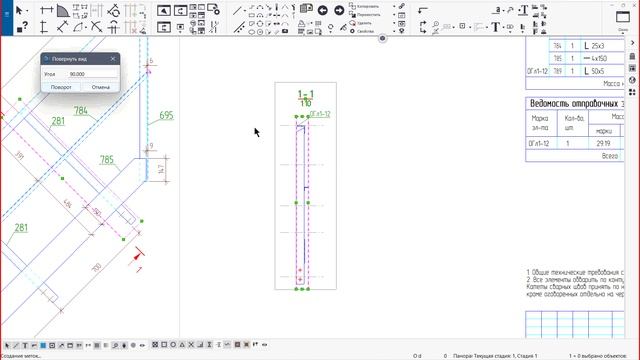Click Удалить (Delete) command
This screenshot has height=360, width=640.
click(360, 23)
